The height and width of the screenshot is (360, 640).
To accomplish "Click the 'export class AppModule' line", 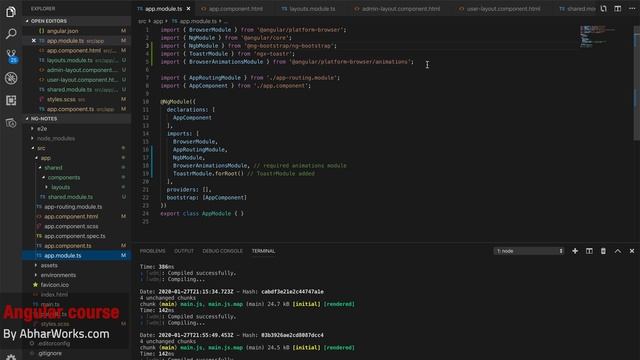I will point(202,213).
